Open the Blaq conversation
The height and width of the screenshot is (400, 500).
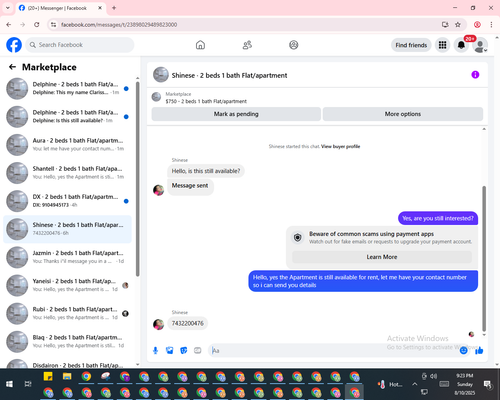point(68,341)
